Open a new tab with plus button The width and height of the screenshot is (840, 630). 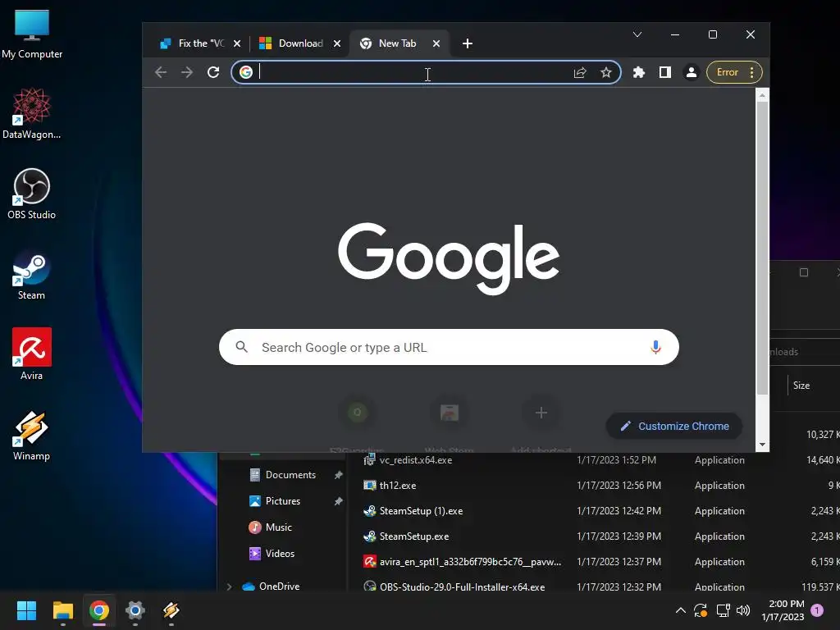(x=467, y=43)
